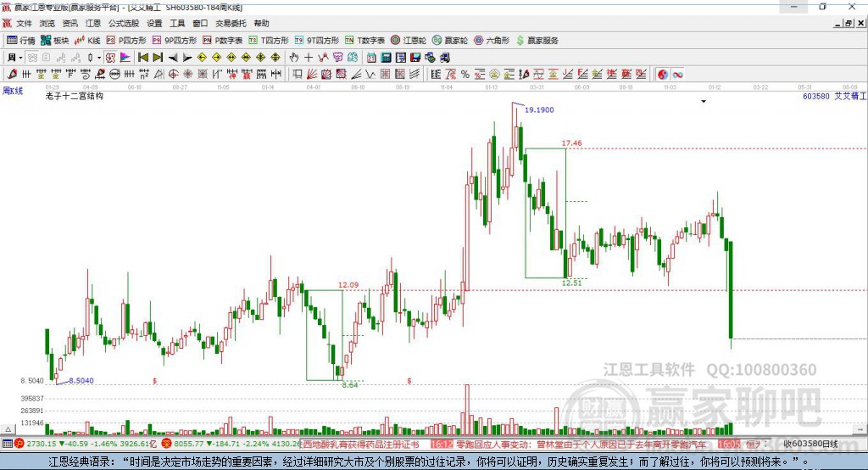Open the 交易委托 menu
This screenshot has height=470, width=868.
pos(231,23)
